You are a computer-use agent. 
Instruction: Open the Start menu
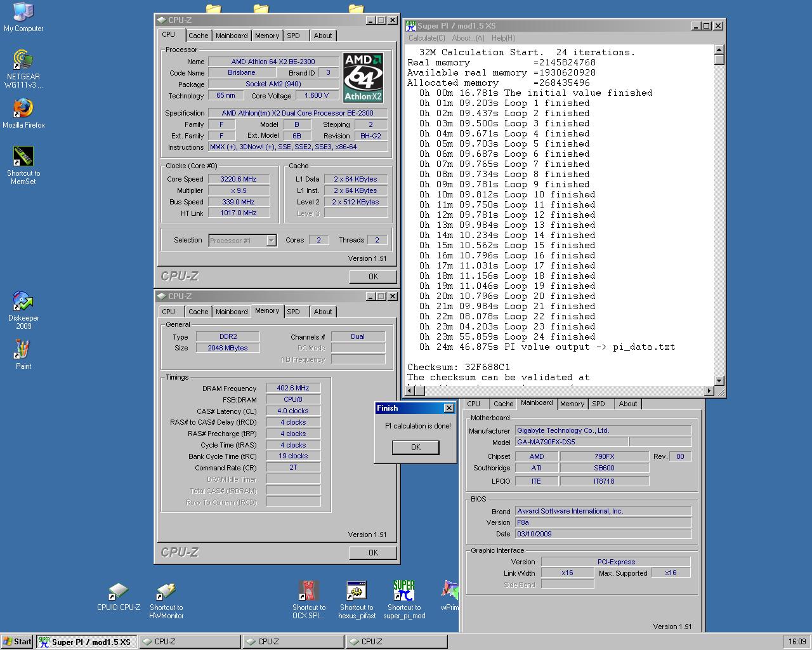coord(17,642)
